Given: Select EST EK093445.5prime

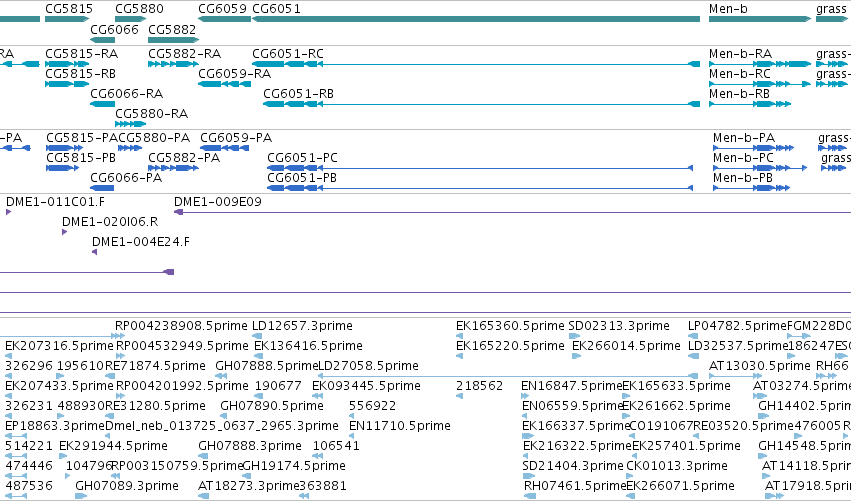Looking at the screenshot, I should click(366, 386).
